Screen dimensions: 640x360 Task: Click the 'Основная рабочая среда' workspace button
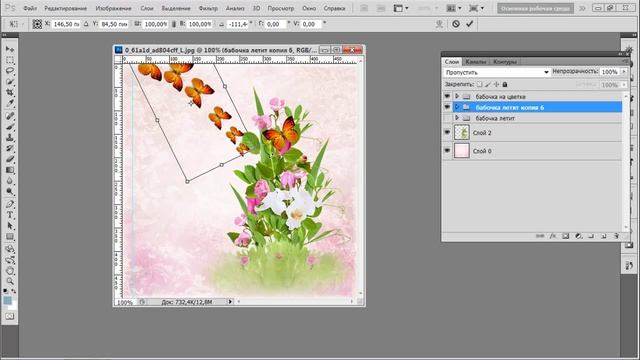point(535,8)
